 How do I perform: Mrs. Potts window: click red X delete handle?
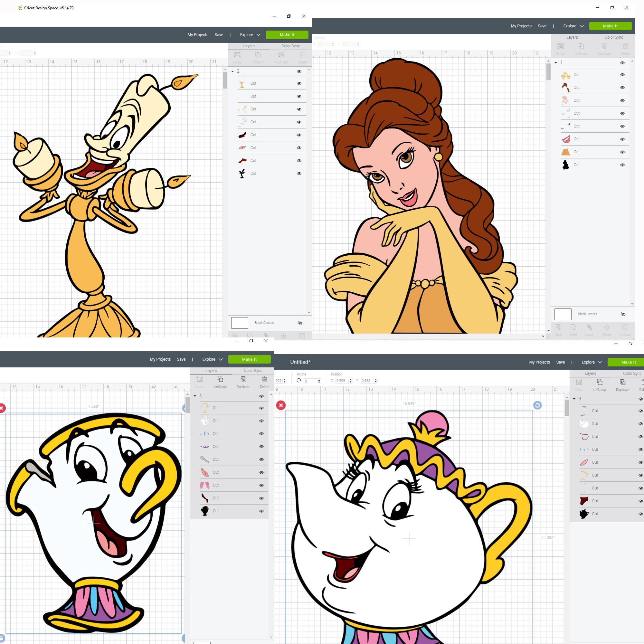click(281, 405)
